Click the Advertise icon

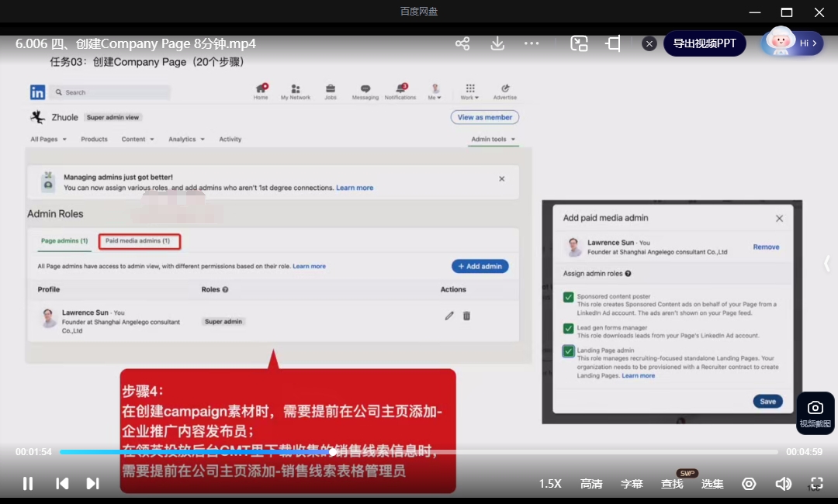point(505,91)
